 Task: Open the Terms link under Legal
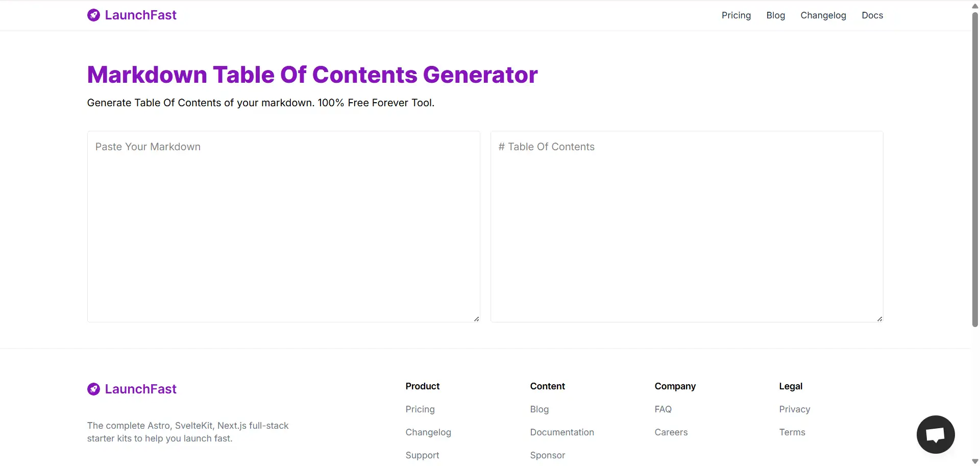[792, 432]
